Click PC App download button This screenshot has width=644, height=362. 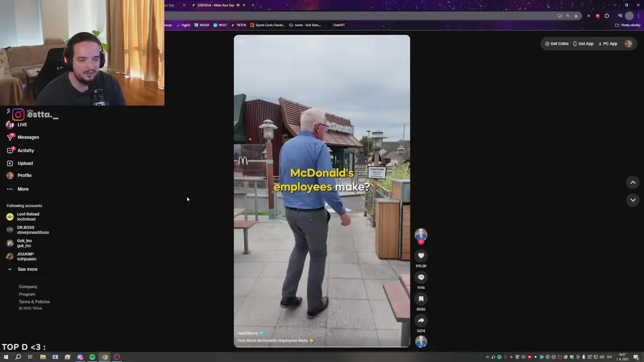click(x=608, y=44)
